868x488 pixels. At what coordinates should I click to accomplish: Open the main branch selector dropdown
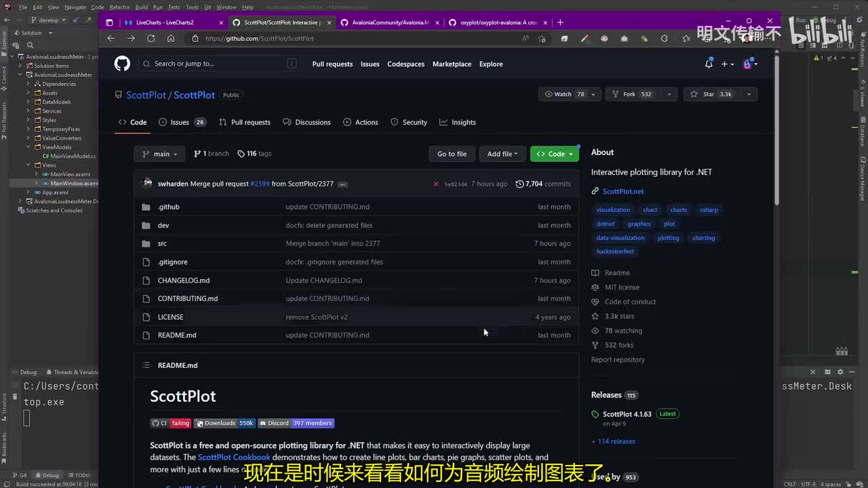tap(159, 154)
